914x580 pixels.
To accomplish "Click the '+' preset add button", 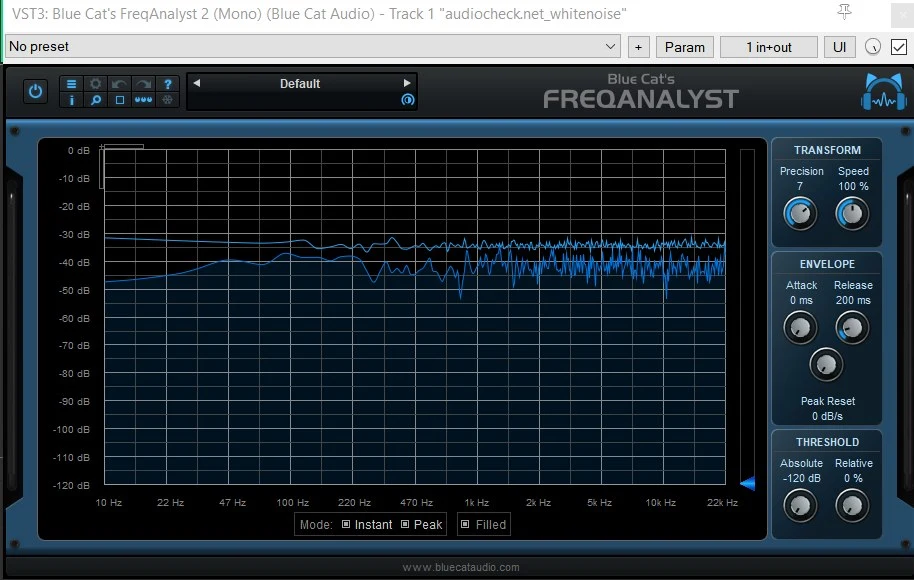I will (638, 47).
